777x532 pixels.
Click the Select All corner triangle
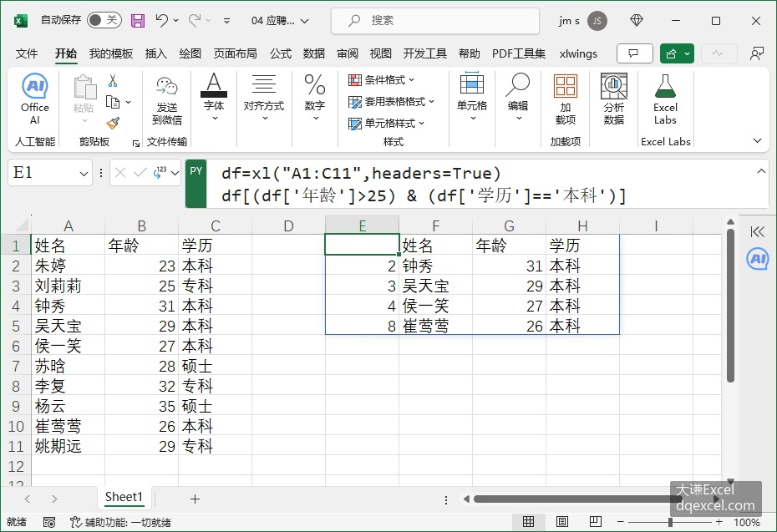(x=23, y=225)
